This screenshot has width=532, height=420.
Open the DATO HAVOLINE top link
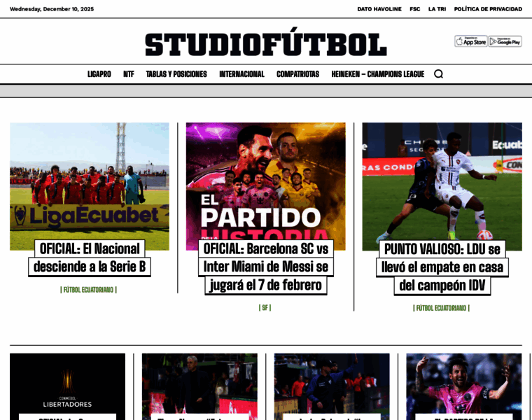[379, 9]
